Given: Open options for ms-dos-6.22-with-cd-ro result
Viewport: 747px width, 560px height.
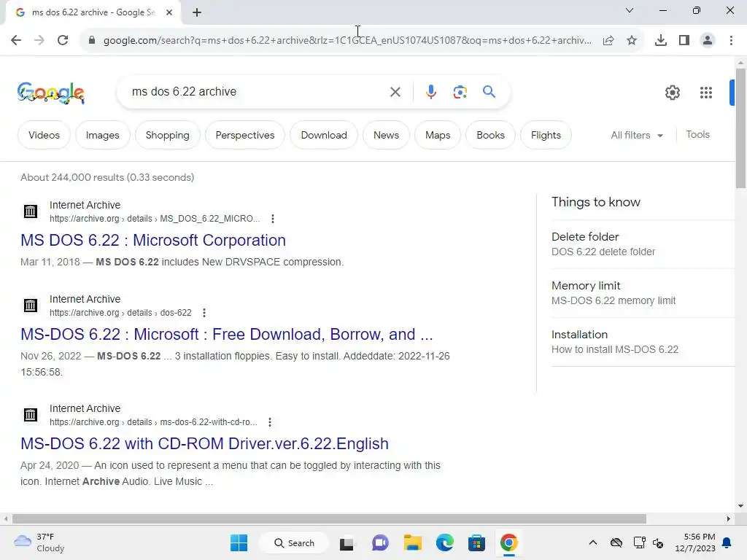Looking at the screenshot, I should (x=270, y=422).
